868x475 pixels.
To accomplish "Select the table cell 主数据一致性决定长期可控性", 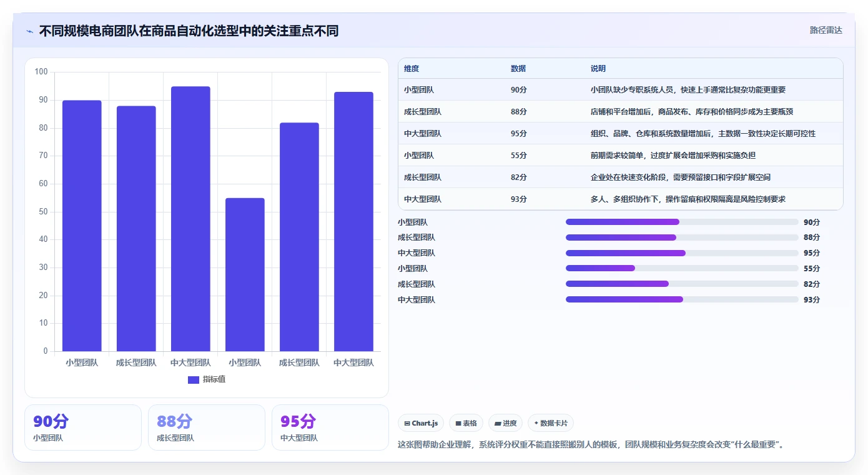I will [x=703, y=133].
